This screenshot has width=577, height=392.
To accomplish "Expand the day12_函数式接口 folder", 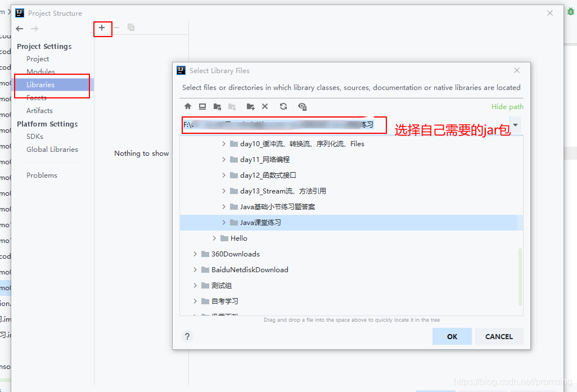I will point(224,175).
